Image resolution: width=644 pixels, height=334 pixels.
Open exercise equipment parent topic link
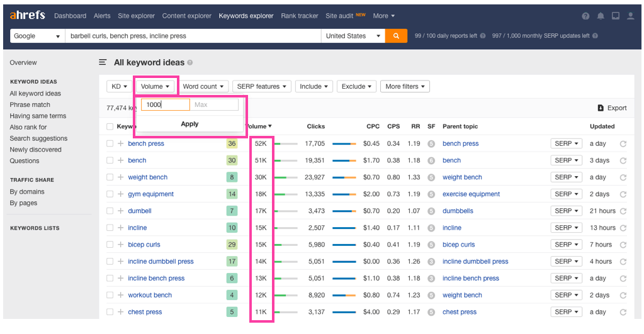[471, 194]
